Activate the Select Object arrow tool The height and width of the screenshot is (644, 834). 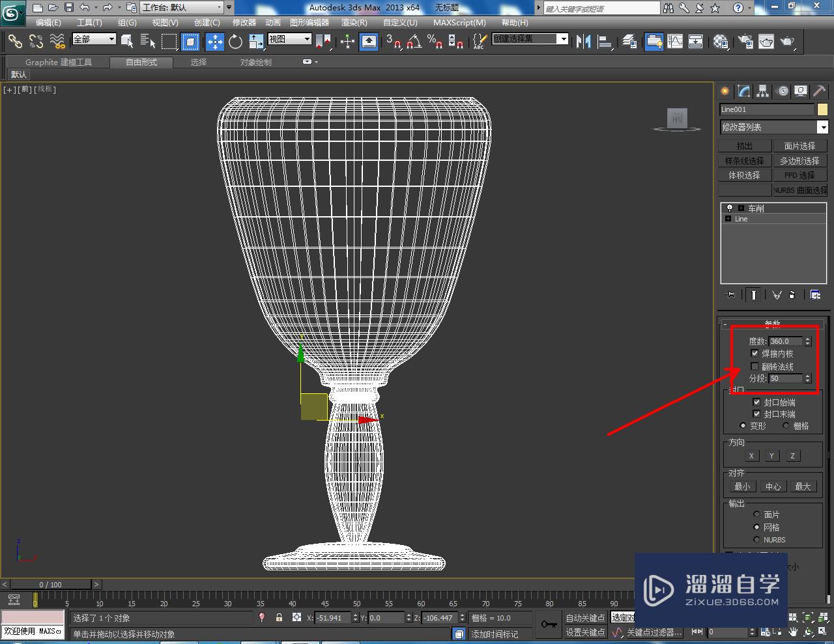click(x=128, y=42)
